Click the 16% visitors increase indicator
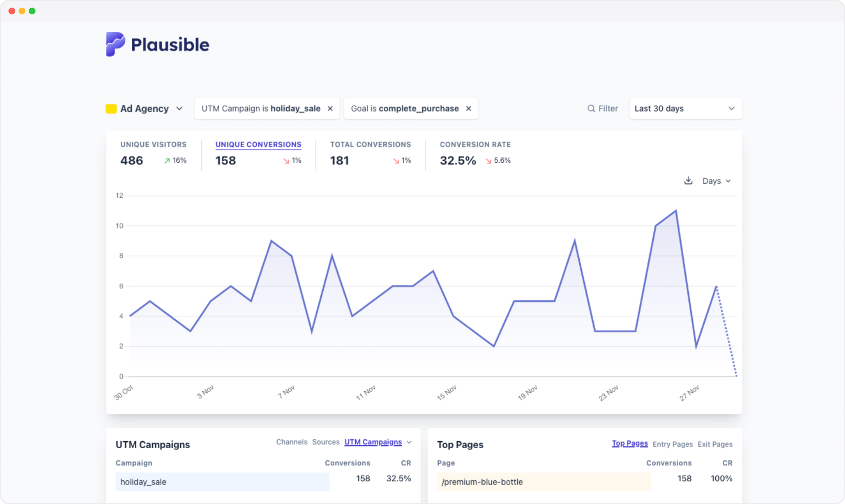 tap(175, 161)
